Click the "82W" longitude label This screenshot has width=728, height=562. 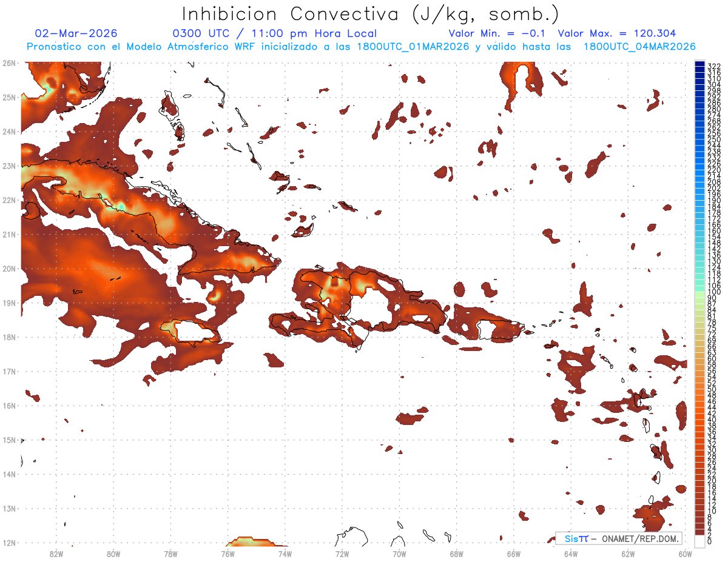56,554
